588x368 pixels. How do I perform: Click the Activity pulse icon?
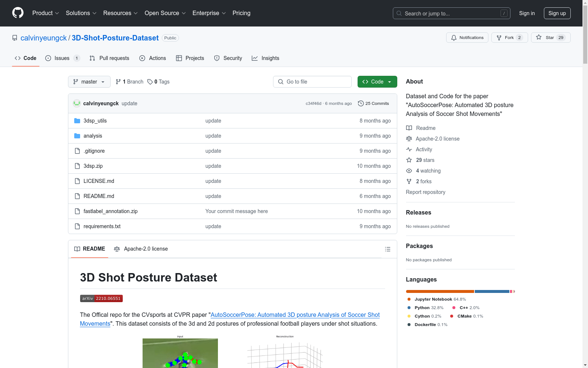coord(409,149)
